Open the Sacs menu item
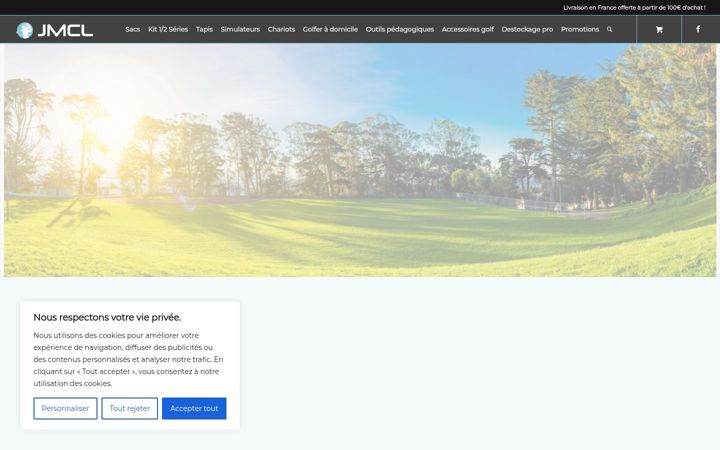Image resolution: width=720 pixels, height=450 pixels. [x=133, y=29]
